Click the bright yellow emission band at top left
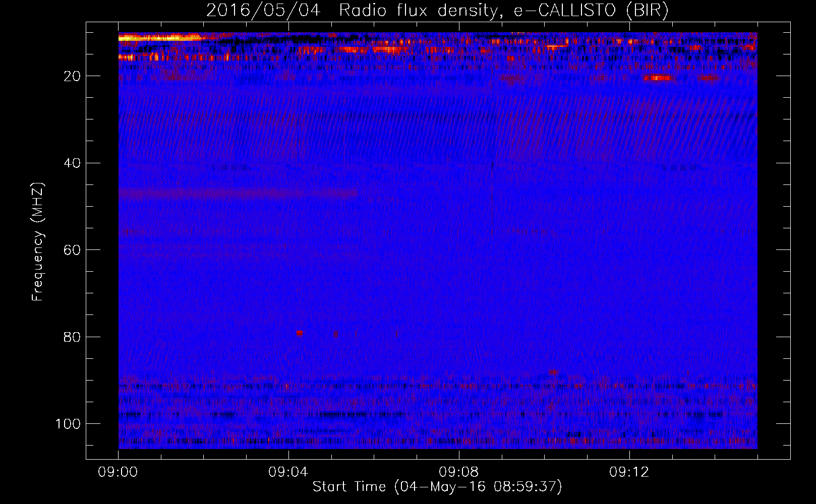The width and height of the screenshot is (816, 504). coord(160,37)
